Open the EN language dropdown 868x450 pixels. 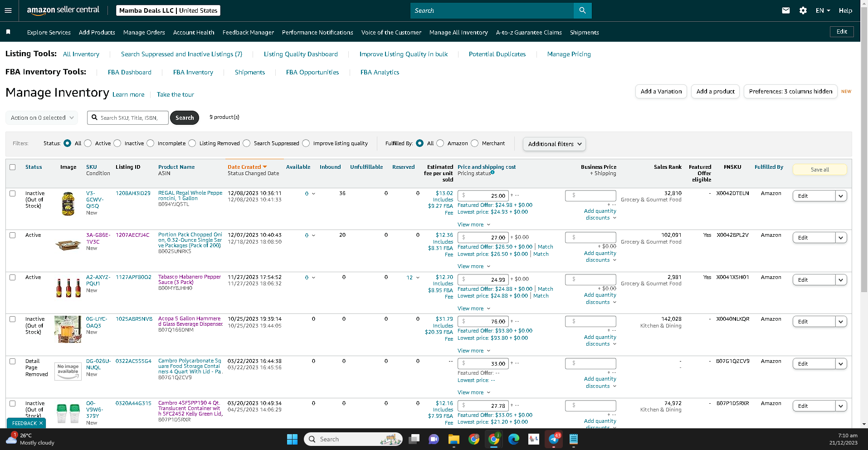click(823, 10)
